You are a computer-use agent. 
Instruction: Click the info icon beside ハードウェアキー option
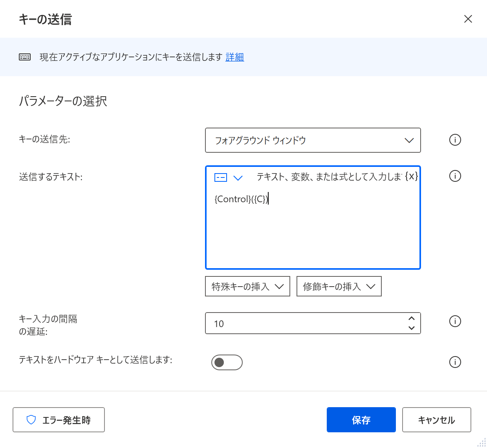455,362
